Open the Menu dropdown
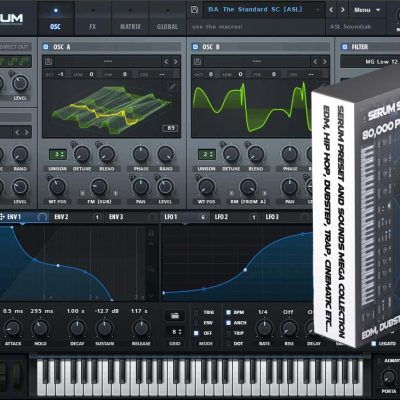Viewport: 400px width, 400px height. tap(367, 10)
